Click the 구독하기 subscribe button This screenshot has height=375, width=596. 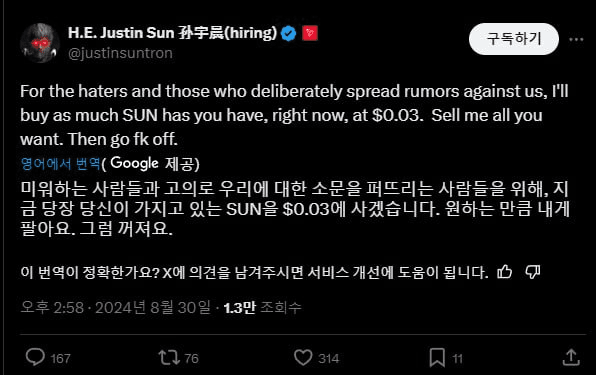pos(514,39)
